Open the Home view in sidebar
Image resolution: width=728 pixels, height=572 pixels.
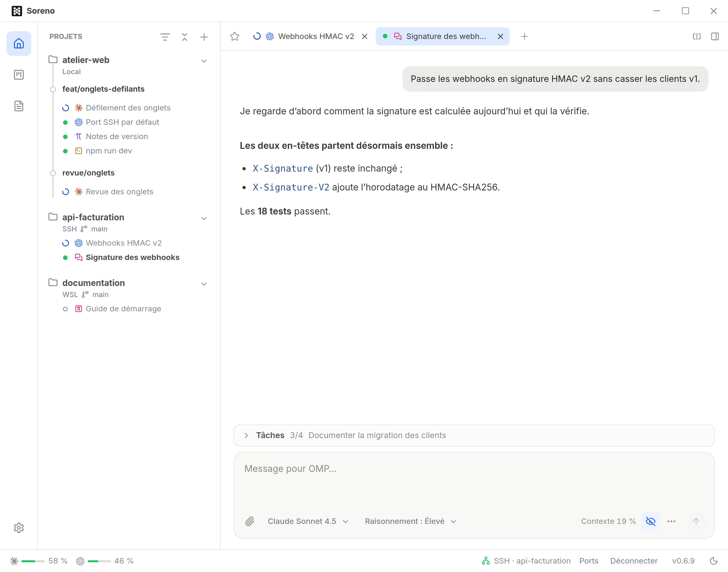[19, 44]
